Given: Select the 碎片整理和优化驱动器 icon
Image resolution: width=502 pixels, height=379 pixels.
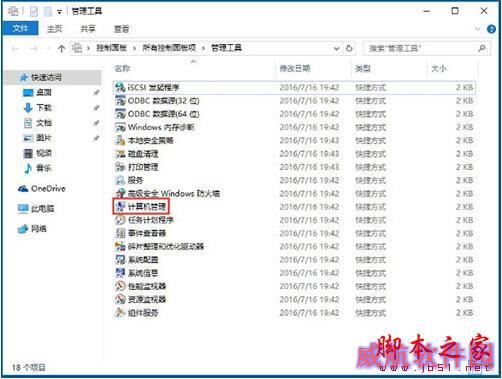Looking at the screenshot, I should pos(120,247).
